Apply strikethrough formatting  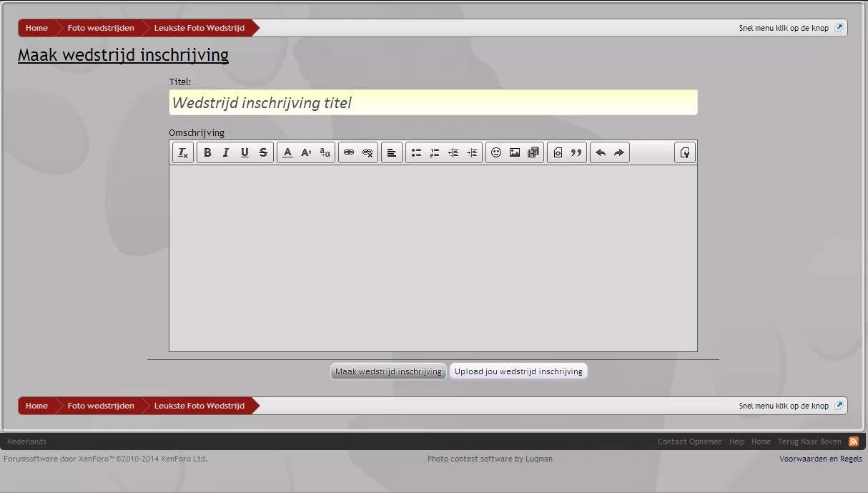click(263, 152)
